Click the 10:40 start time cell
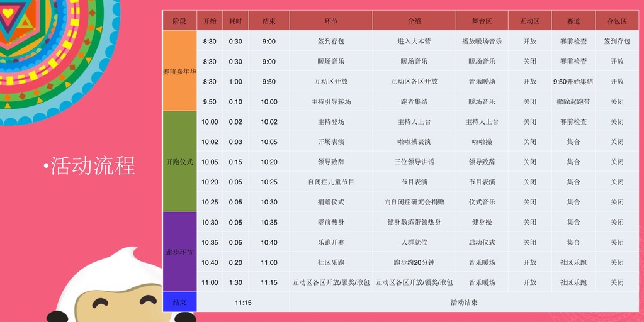644x322 pixels. click(210, 262)
